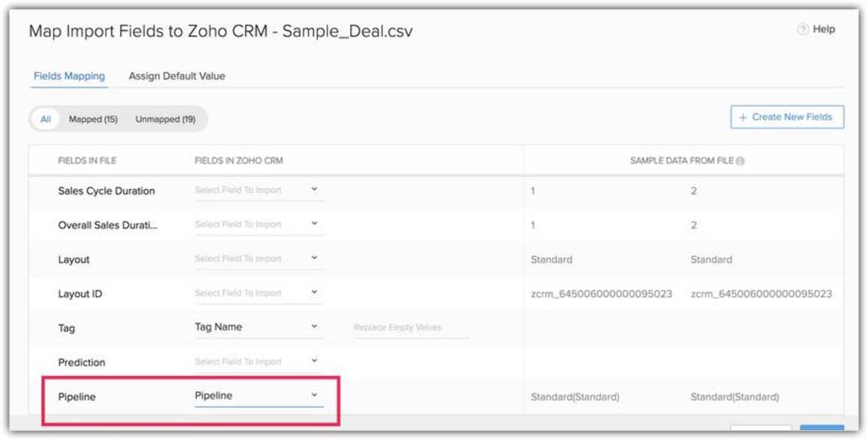Click the Layout ID sample value zcrm_645006000000095023
868x440 pixels.
coord(601,293)
